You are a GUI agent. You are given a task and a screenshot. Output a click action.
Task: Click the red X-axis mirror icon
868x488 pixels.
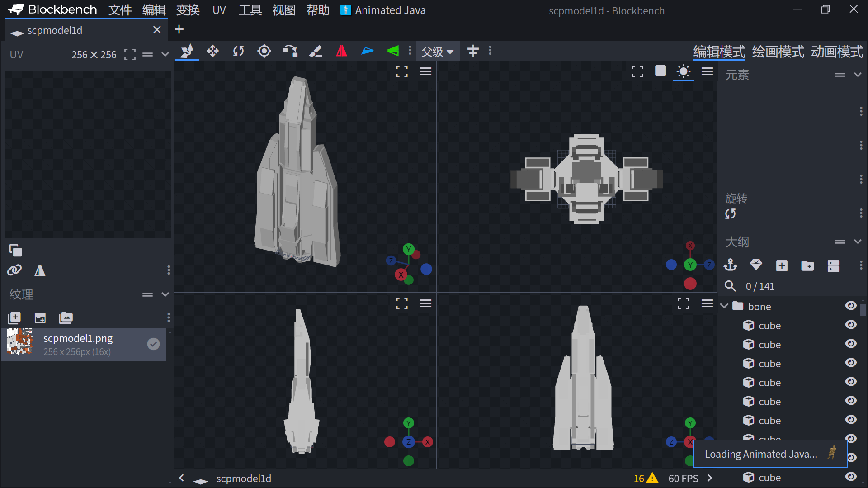(341, 51)
